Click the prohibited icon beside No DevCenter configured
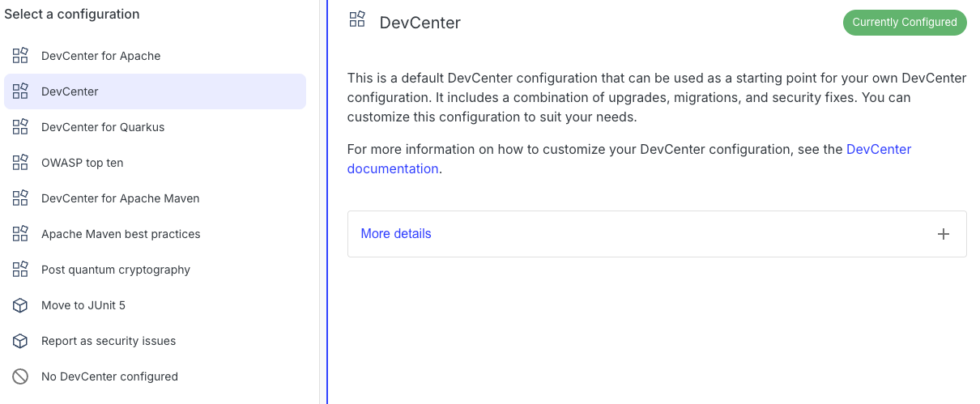The width and height of the screenshot is (980, 404). tap(20, 376)
